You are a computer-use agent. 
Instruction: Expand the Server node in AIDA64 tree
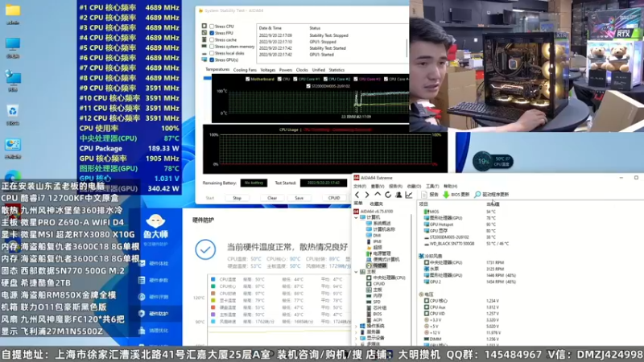click(356, 332)
